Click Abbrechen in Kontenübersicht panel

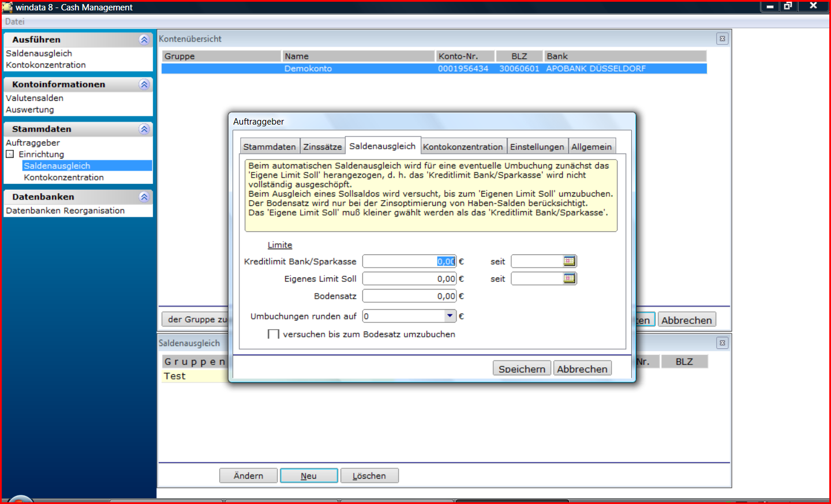(687, 320)
